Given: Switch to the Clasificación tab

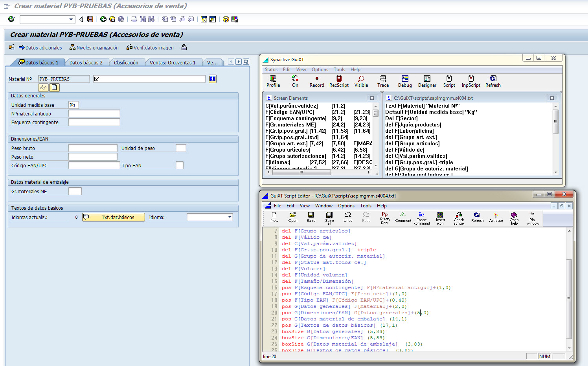Looking at the screenshot, I should (x=126, y=62).
